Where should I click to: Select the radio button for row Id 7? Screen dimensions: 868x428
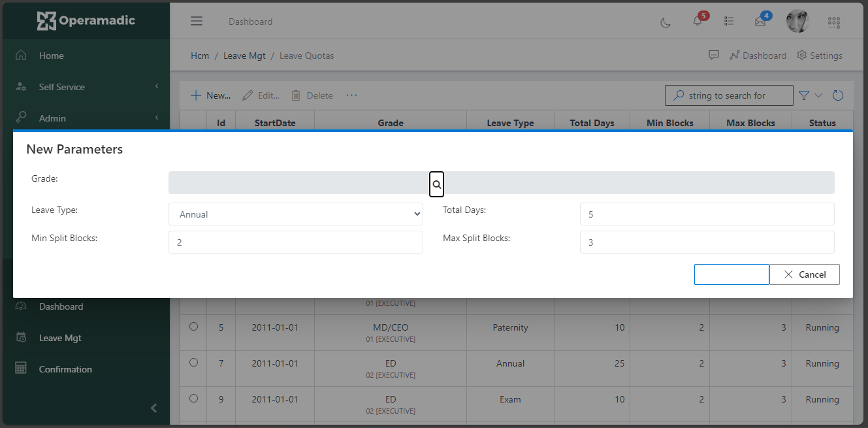pyautogui.click(x=193, y=362)
